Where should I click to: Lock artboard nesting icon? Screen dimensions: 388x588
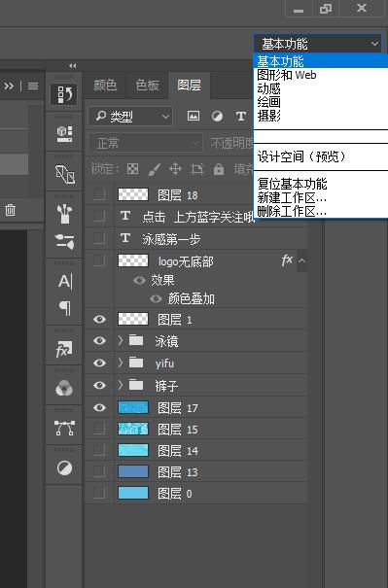click(x=197, y=169)
